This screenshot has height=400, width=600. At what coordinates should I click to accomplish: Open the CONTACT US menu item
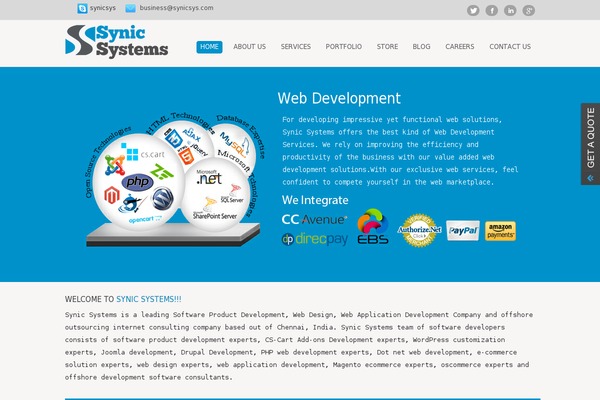point(510,47)
